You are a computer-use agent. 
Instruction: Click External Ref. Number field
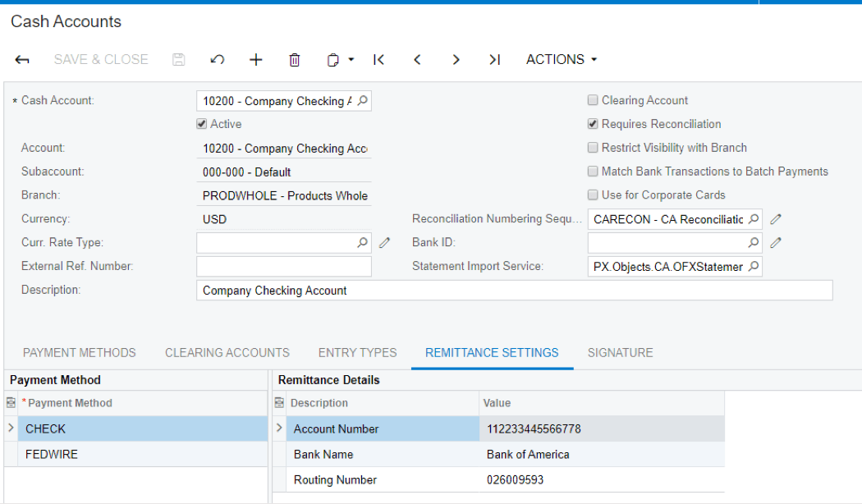pos(284,267)
